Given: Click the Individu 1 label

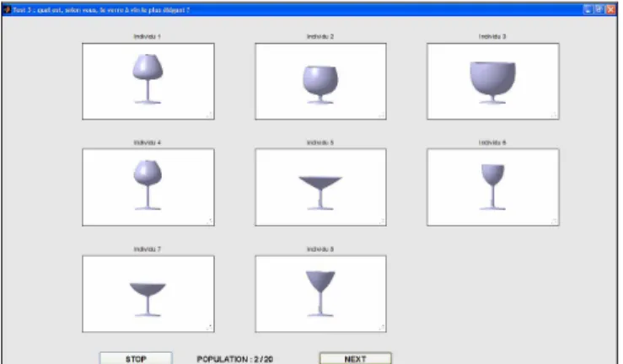Looking at the screenshot, I should (147, 36).
